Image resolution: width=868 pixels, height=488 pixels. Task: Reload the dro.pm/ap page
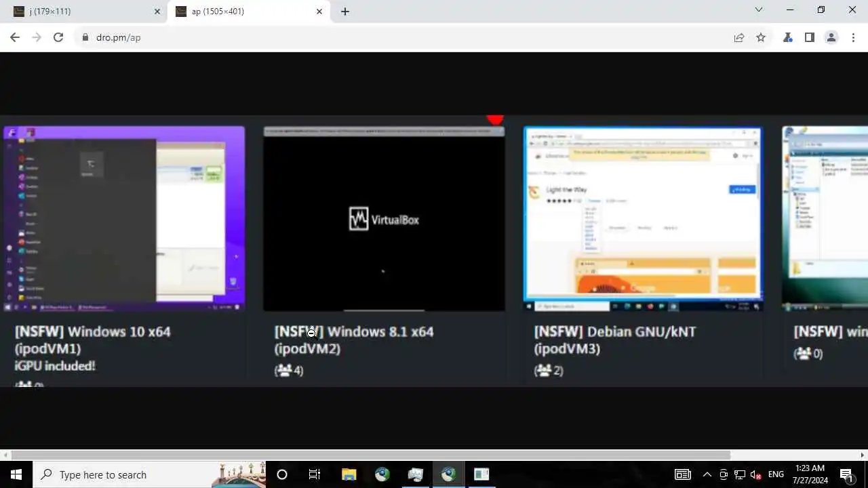point(58,37)
